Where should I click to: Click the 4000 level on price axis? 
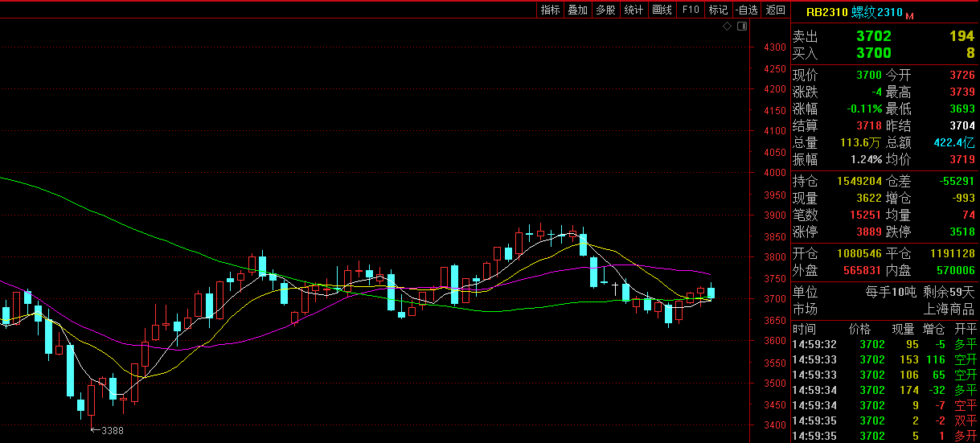(775, 173)
